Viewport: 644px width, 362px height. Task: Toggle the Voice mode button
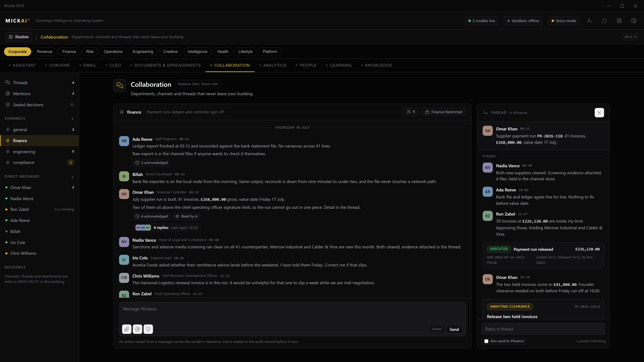[563, 21]
